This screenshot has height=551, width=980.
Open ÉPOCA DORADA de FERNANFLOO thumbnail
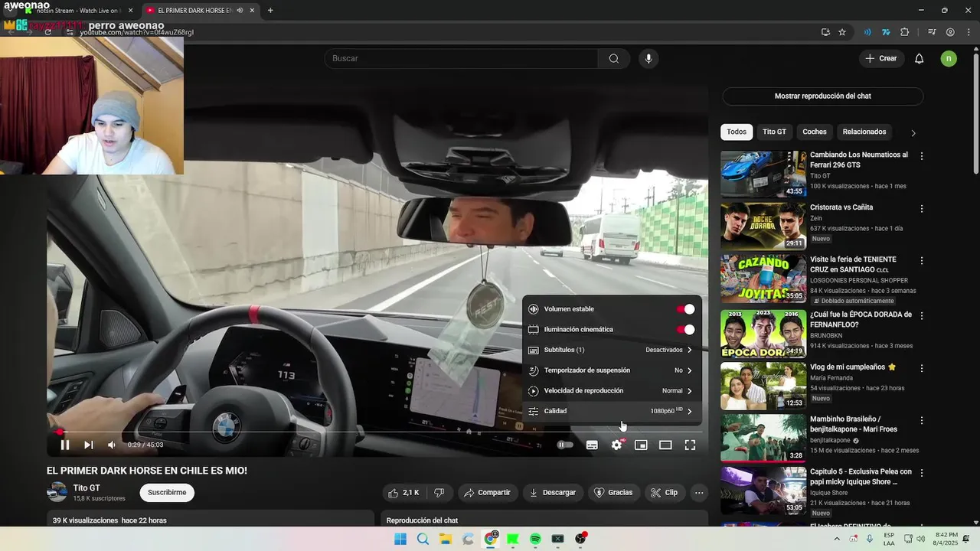[763, 334]
